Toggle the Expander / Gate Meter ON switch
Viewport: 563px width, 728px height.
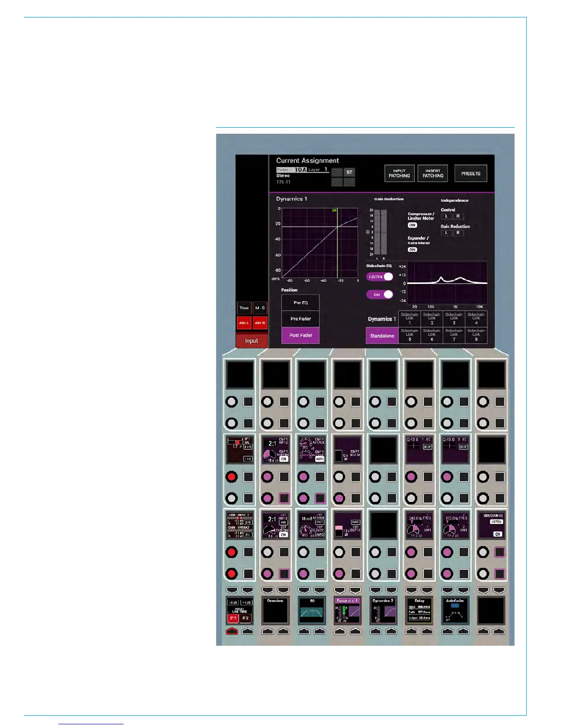pos(412,250)
